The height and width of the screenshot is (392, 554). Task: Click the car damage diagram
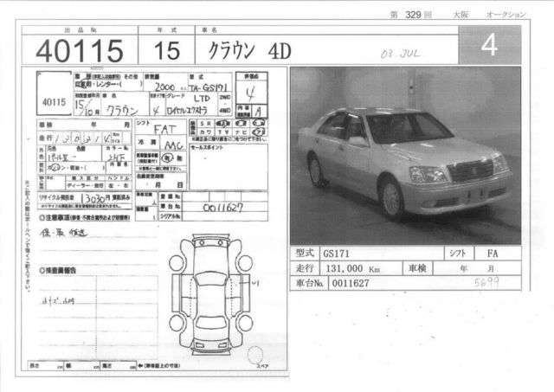211,294
